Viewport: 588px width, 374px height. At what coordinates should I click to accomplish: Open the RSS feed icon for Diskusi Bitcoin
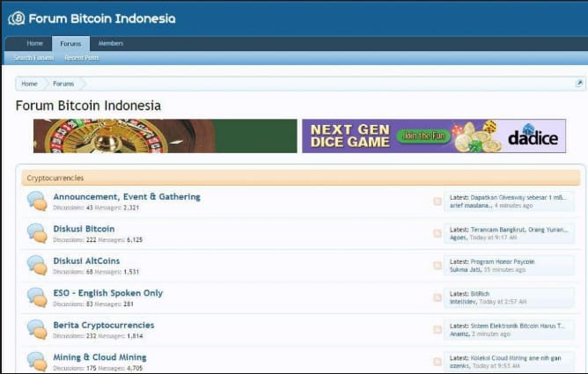coord(437,233)
